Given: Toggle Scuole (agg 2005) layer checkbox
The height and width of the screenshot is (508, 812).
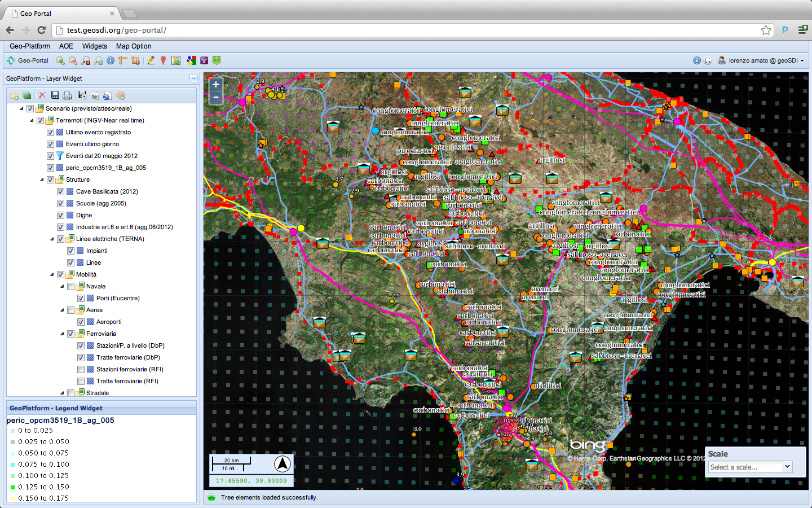Looking at the screenshot, I should pos(60,203).
